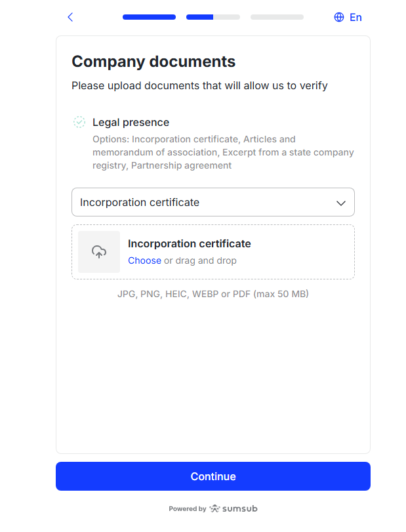Click the Choose file link
406x532 pixels.
(x=144, y=260)
